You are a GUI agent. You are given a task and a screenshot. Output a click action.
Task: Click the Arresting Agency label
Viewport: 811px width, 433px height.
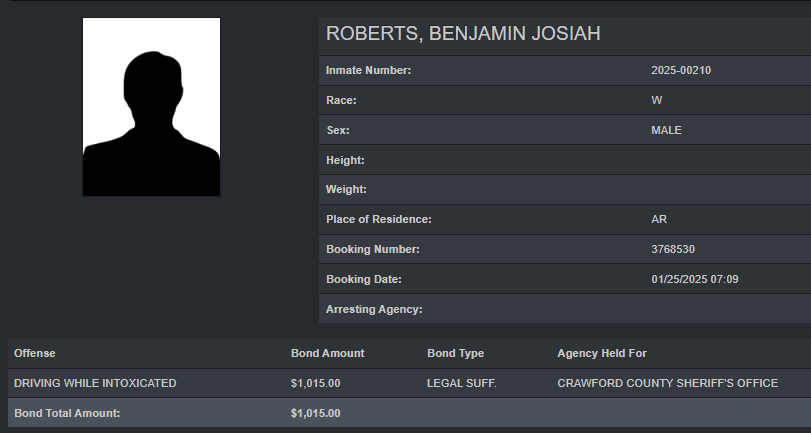374,309
